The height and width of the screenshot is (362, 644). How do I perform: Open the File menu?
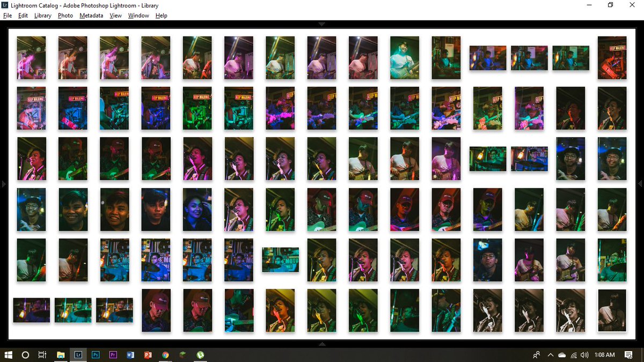coord(7,16)
